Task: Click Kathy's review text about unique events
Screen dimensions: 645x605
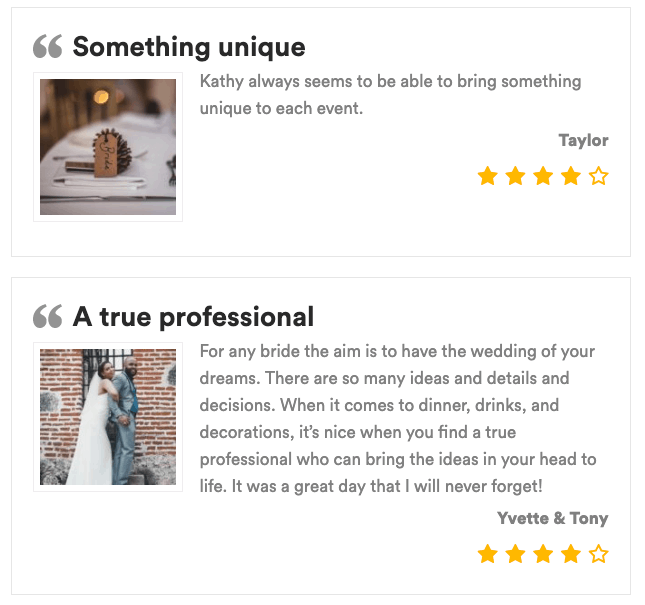Action: [390, 94]
